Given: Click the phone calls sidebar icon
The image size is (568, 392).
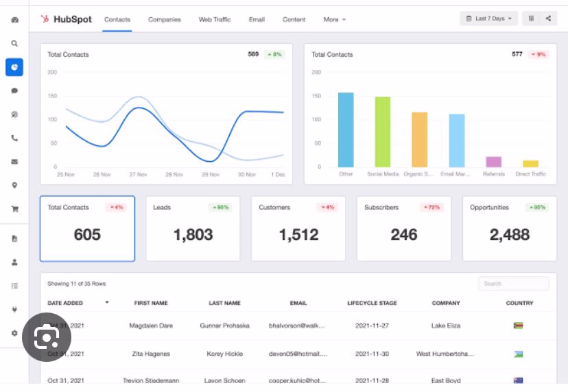Looking at the screenshot, I should [x=14, y=138].
